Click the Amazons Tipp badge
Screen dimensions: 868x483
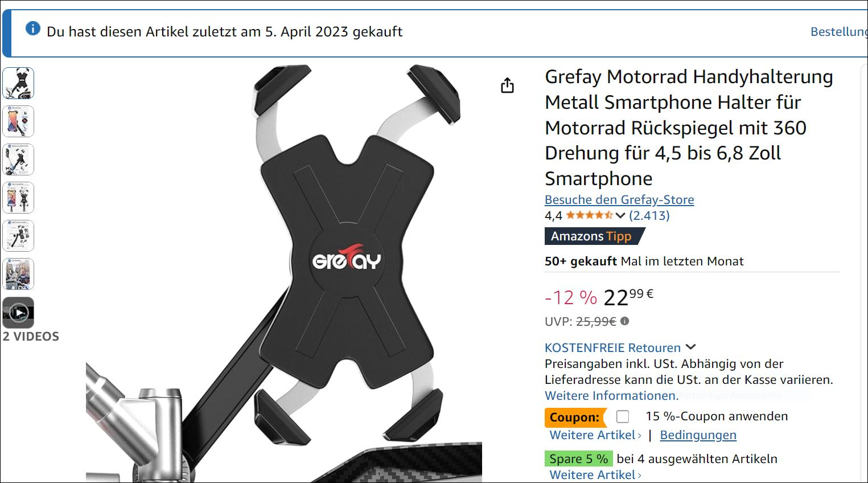(x=594, y=236)
